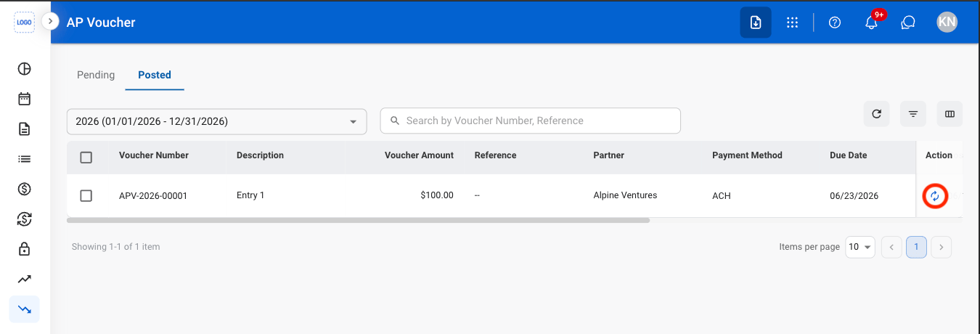This screenshot has width=980, height=334.
Task: Click the Description column header
Action: click(260, 155)
